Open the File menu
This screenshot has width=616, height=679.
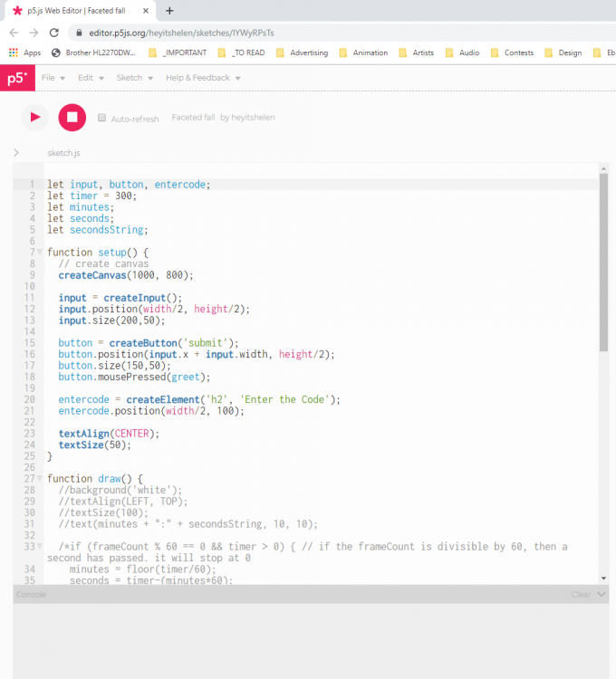coord(53,78)
